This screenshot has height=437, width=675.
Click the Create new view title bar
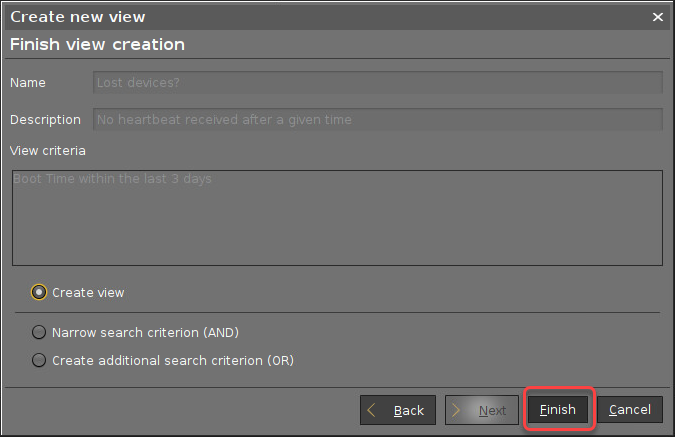point(300,17)
